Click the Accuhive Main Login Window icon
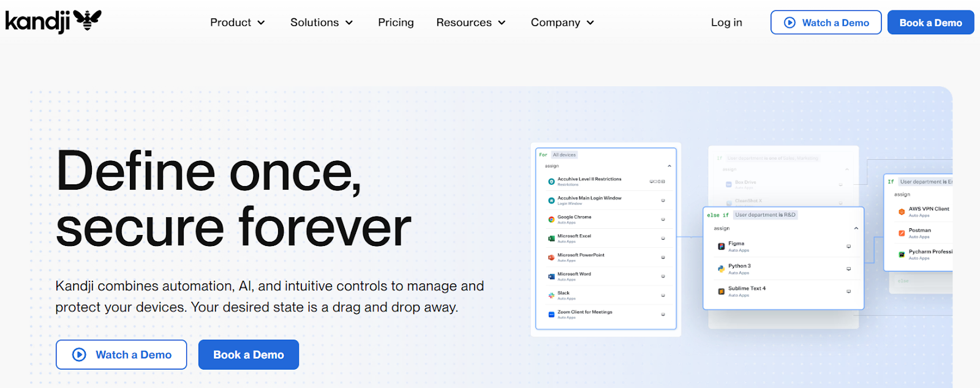Screen dimensions: 980x388 [551, 200]
